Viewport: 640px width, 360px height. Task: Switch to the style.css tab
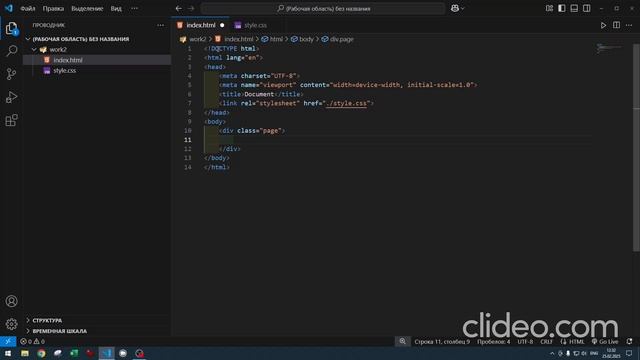point(256,25)
